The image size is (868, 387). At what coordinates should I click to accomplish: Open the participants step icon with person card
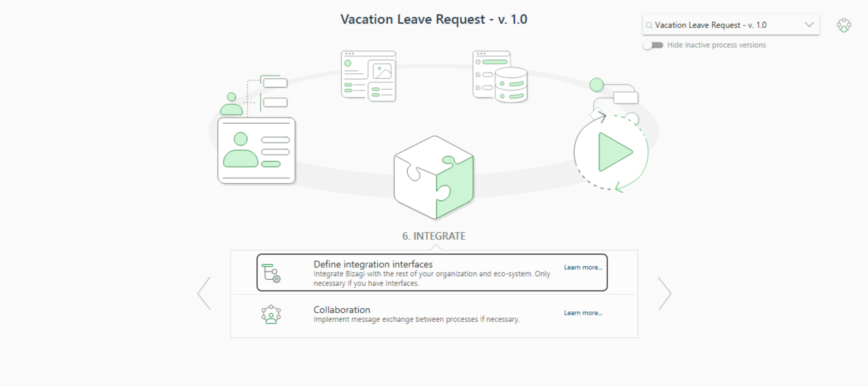point(256,130)
